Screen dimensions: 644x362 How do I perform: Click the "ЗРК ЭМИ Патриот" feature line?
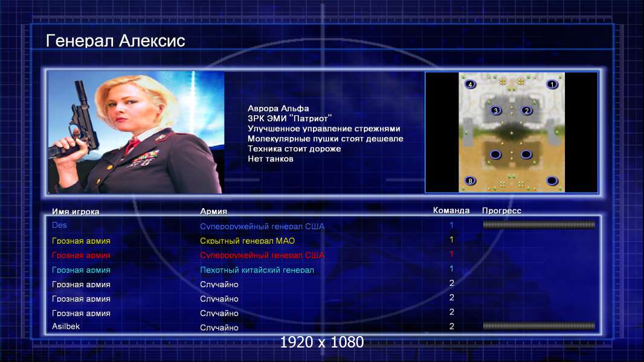pyautogui.click(x=289, y=118)
